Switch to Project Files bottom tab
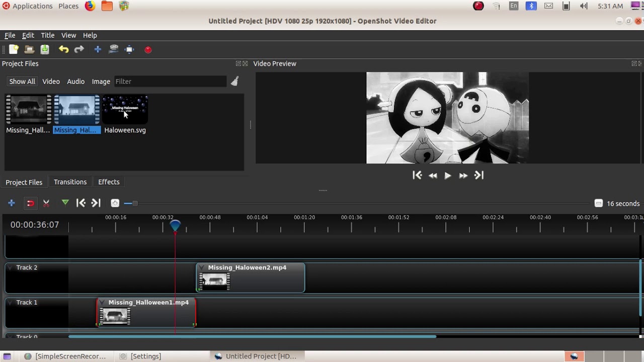Image resolution: width=644 pixels, height=362 pixels. click(24, 182)
